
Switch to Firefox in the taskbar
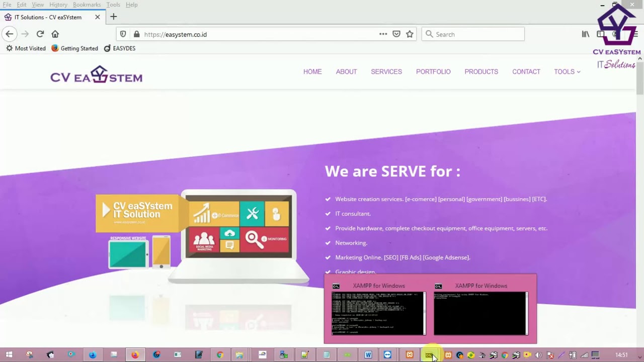click(x=135, y=354)
